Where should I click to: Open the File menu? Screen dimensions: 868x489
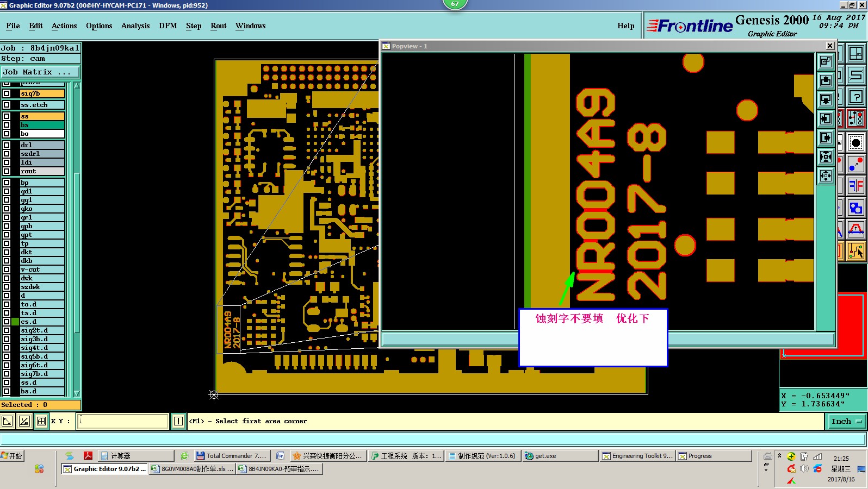pyautogui.click(x=13, y=26)
